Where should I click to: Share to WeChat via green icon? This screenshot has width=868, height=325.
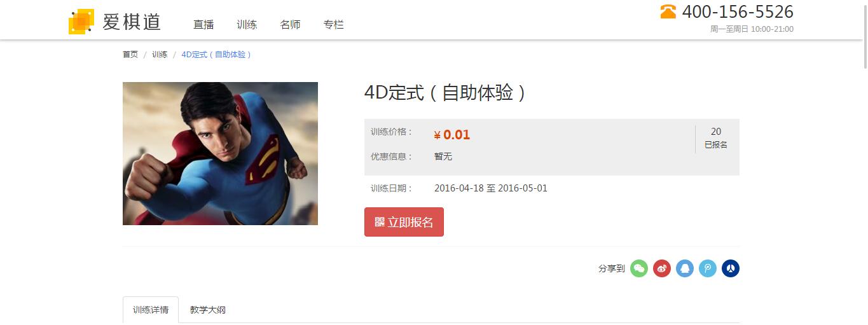pos(639,268)
